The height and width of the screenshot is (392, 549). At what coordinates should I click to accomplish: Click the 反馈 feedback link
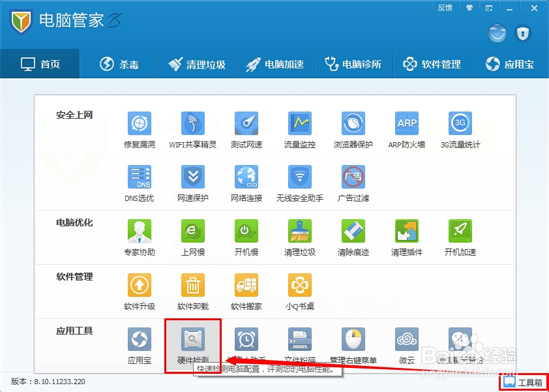(445, 8)
